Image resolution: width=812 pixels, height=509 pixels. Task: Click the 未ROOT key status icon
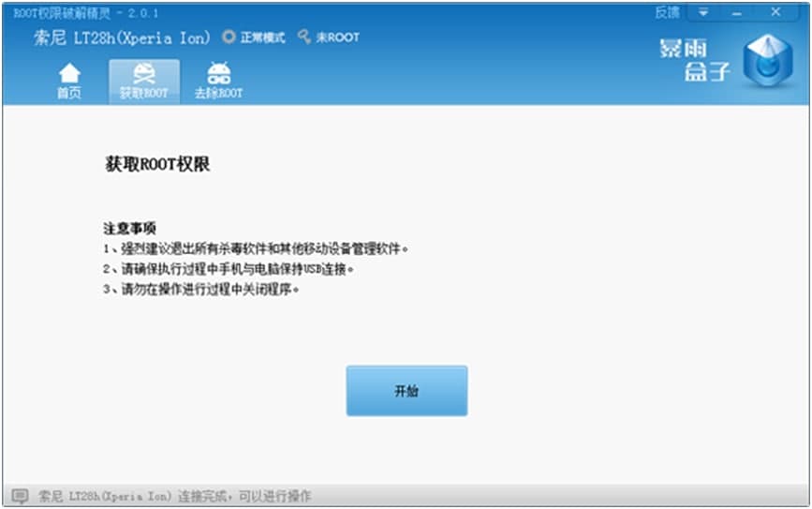304,37
